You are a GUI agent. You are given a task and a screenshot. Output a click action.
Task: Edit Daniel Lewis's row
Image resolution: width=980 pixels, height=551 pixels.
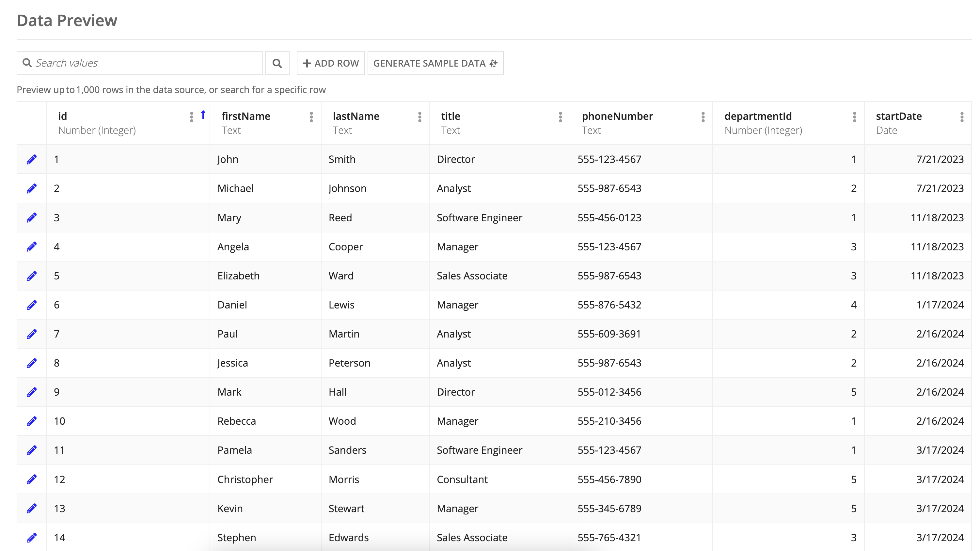coord(32,305)
